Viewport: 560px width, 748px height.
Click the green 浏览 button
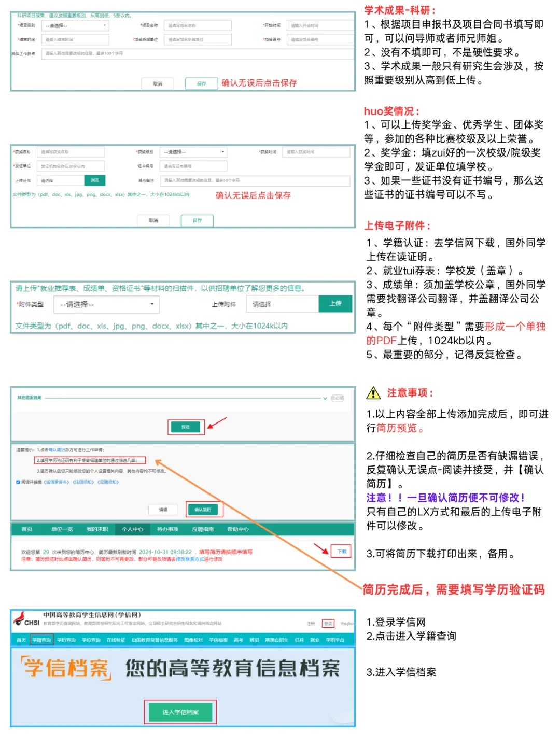95,180
